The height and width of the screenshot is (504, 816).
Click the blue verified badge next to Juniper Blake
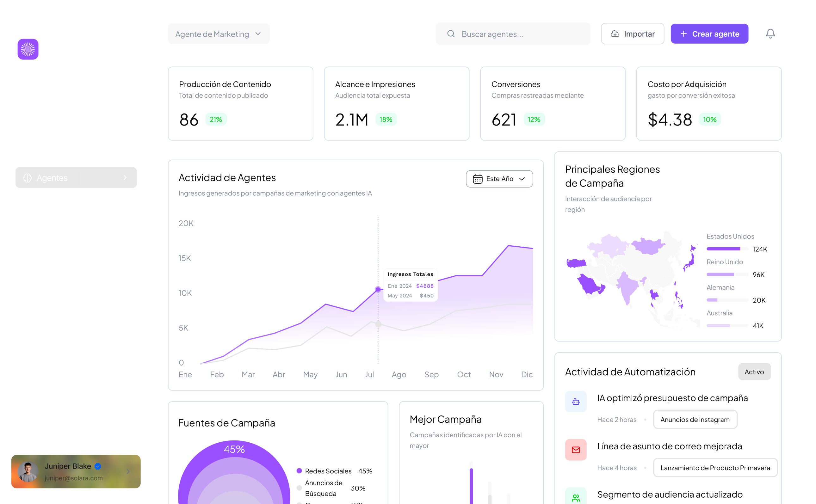(98, 466)
